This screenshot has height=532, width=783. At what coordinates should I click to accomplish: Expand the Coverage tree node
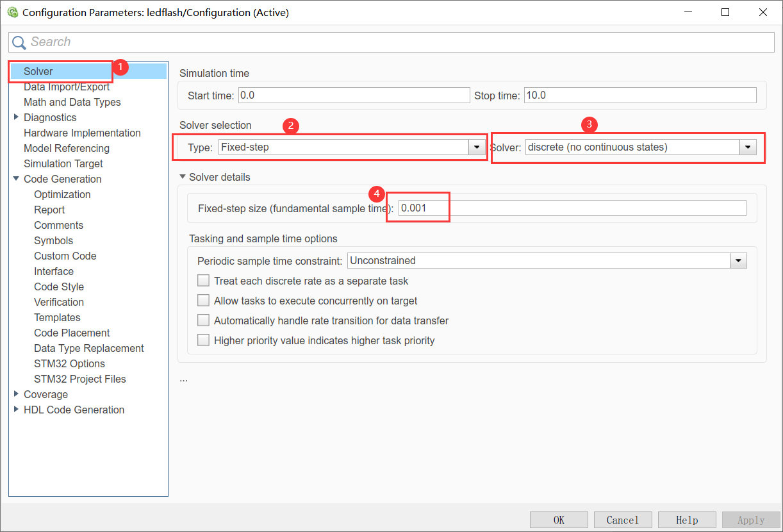click(x=16, y=394)
